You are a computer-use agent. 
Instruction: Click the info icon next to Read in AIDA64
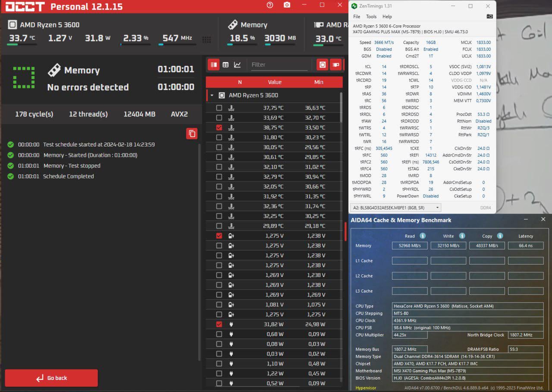click(423, 236)
